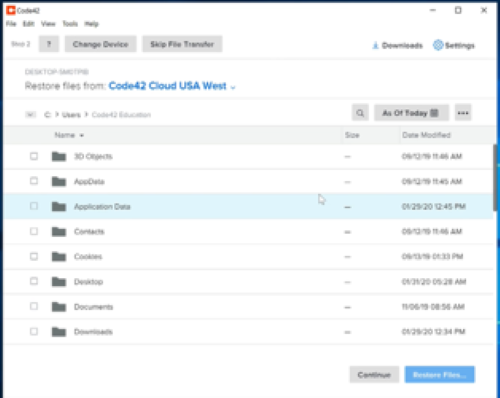Click the Change Device button
Viewport: 500px width, 398px height.
point(101,44)
